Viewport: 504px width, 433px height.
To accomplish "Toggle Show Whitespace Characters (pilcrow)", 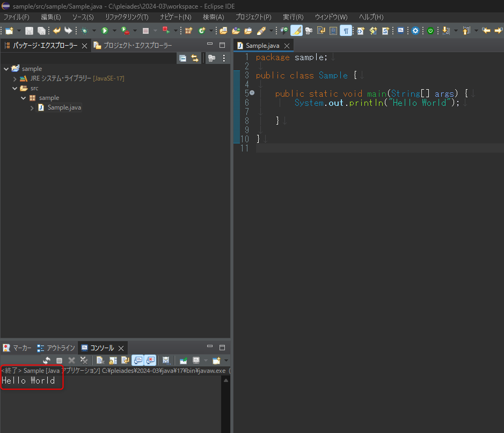I will pos(346,31).
